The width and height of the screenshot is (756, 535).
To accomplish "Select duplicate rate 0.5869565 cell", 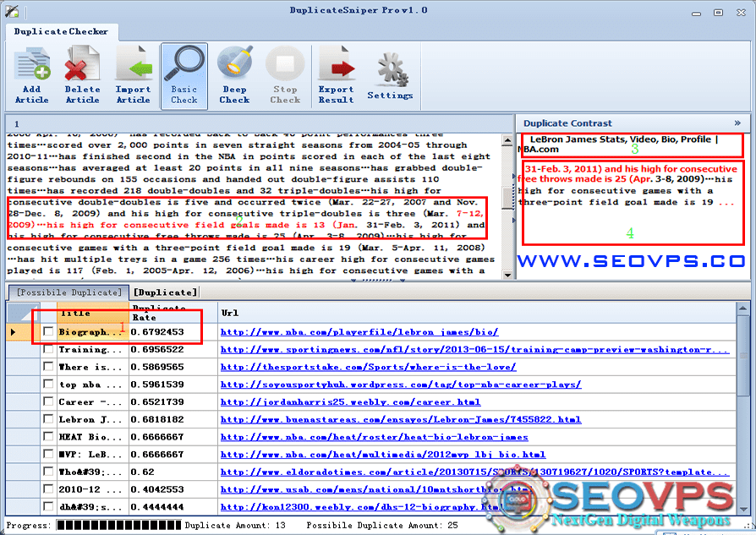I will tap(173, 367).
